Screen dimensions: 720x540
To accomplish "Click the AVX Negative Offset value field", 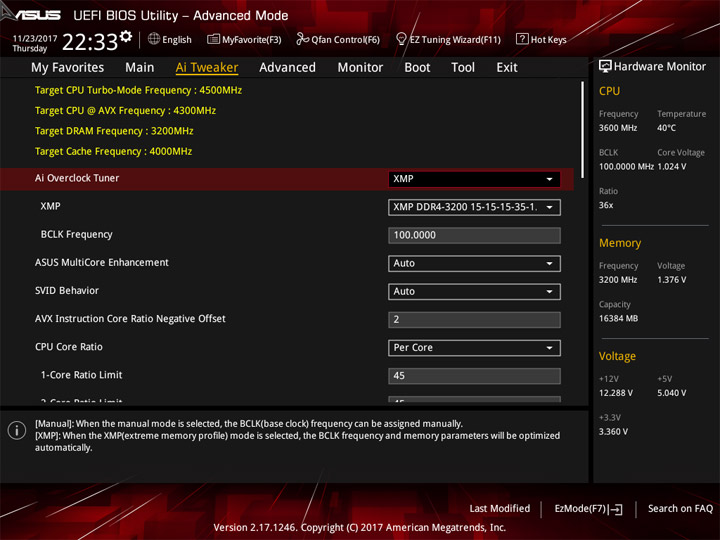I will tap(474, 320).
